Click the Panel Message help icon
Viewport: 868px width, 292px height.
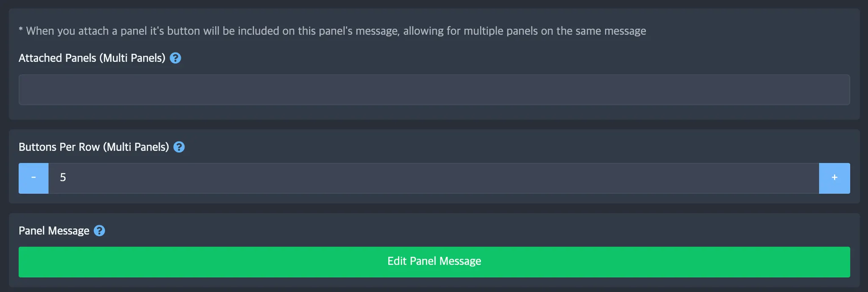[99, 231]
